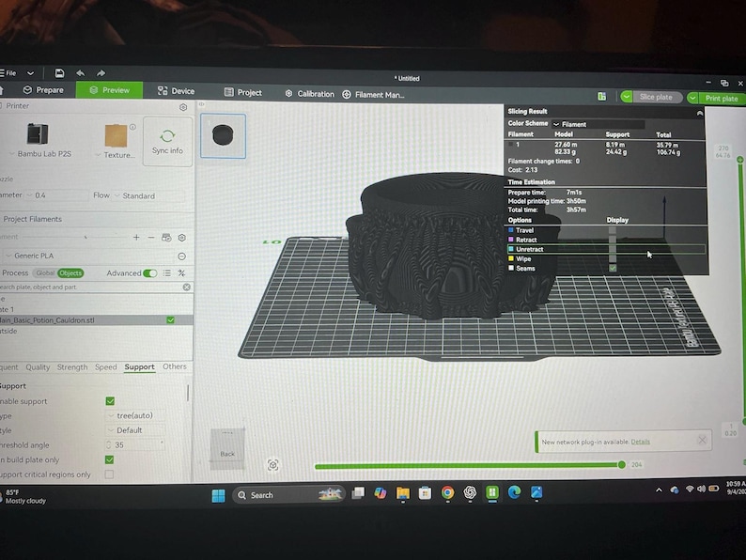
Task: Add a filament with plus icon
Action: pos(136,237)
